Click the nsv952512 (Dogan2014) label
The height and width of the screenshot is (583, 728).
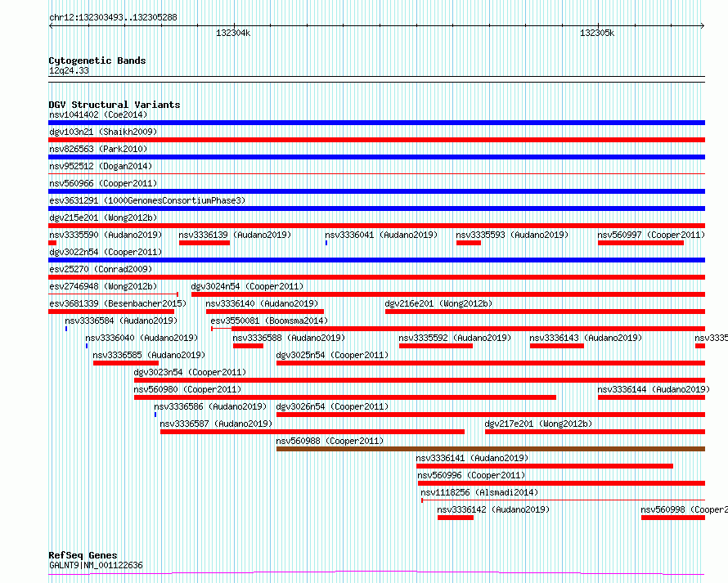pos(101,166)
